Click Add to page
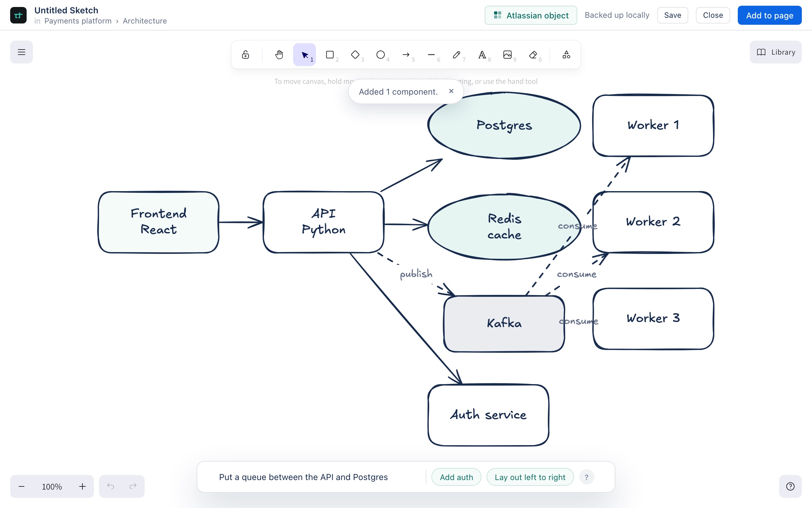The height and width of the screenshot is (508, 812). point(770,15)
